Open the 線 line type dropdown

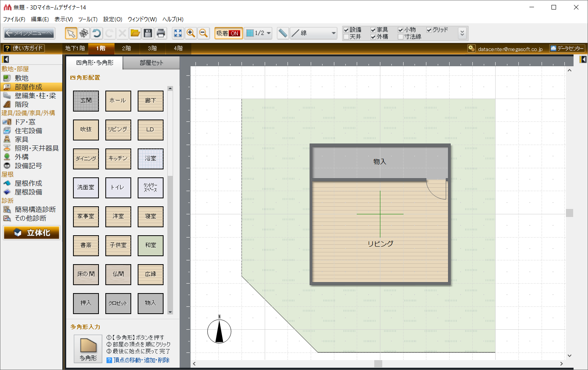click(333, 33)
